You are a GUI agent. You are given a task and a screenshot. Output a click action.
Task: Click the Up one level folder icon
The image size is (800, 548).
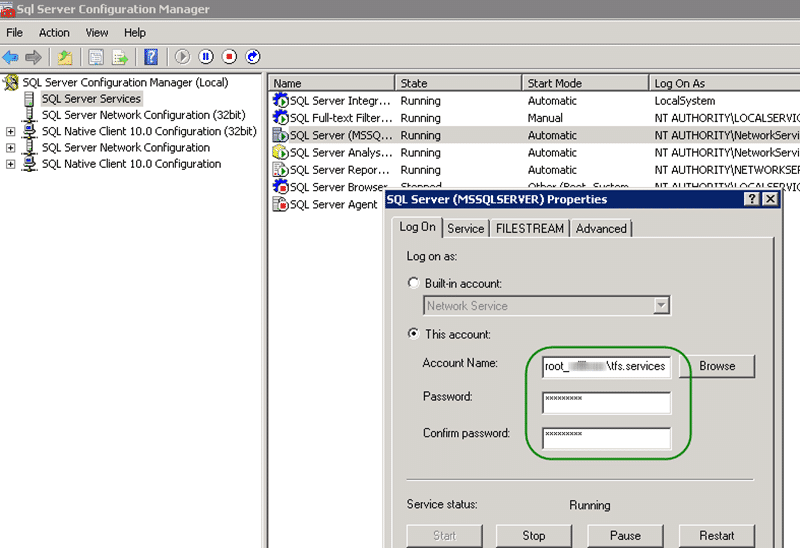65,57
